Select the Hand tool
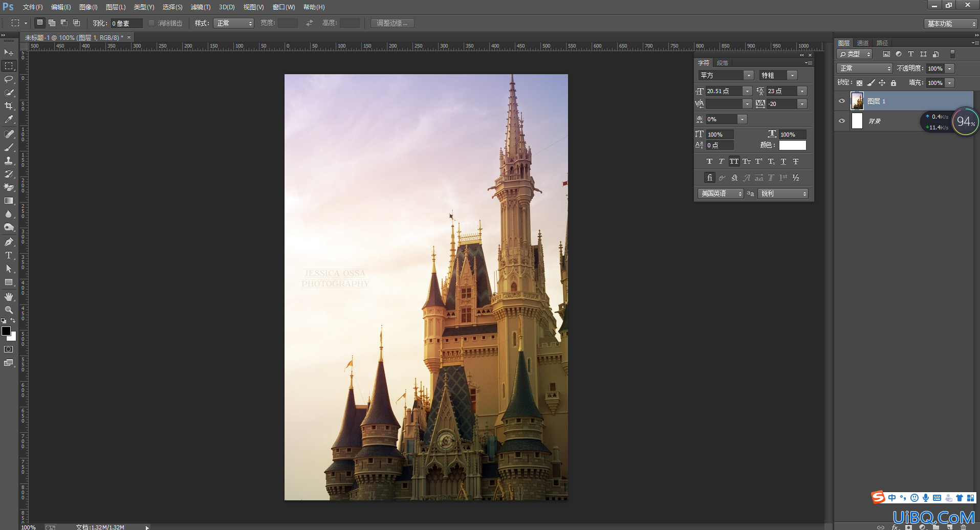The width and height of the screenshot is (980, 530). tap(9, 297)
